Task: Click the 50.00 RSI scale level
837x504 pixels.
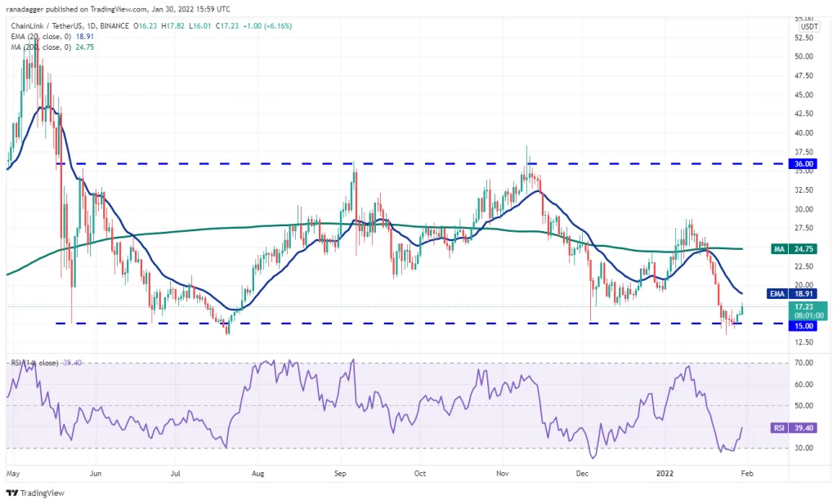Action: tap(804, 405)
